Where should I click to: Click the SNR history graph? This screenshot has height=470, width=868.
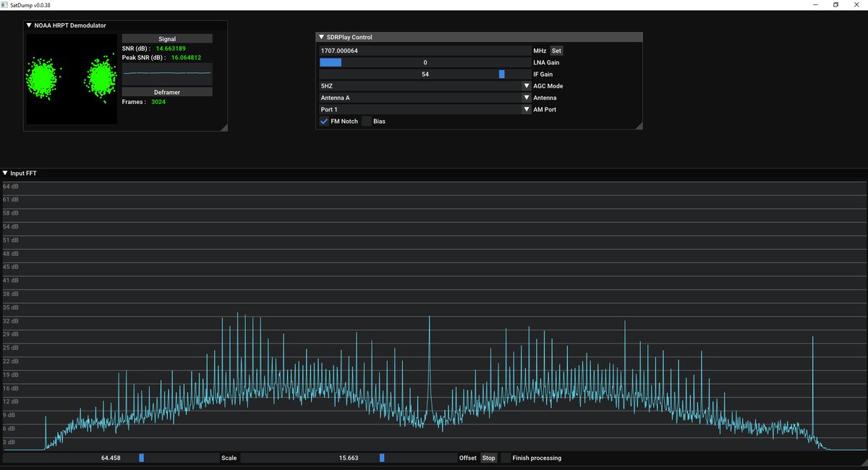(167, 73)
